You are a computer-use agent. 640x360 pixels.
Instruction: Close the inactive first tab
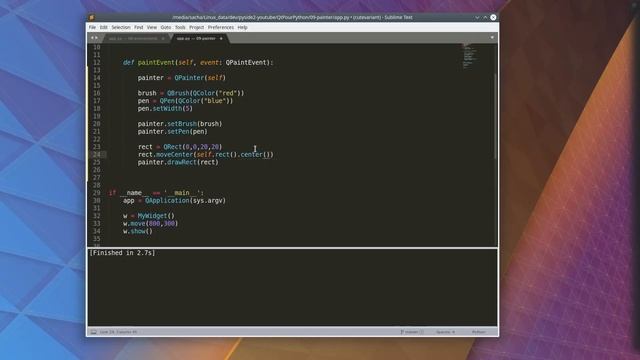pyautogui.click(x=163, y=38)
